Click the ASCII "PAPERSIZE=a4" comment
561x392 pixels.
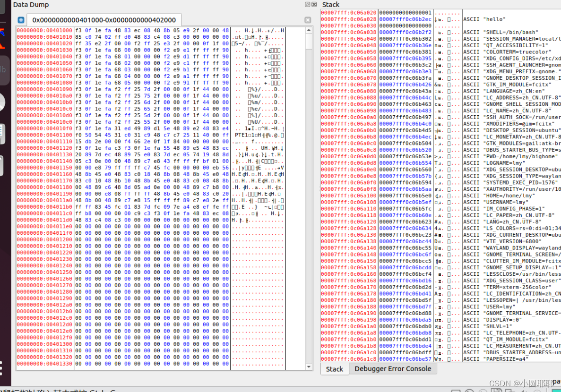(496, 359)
